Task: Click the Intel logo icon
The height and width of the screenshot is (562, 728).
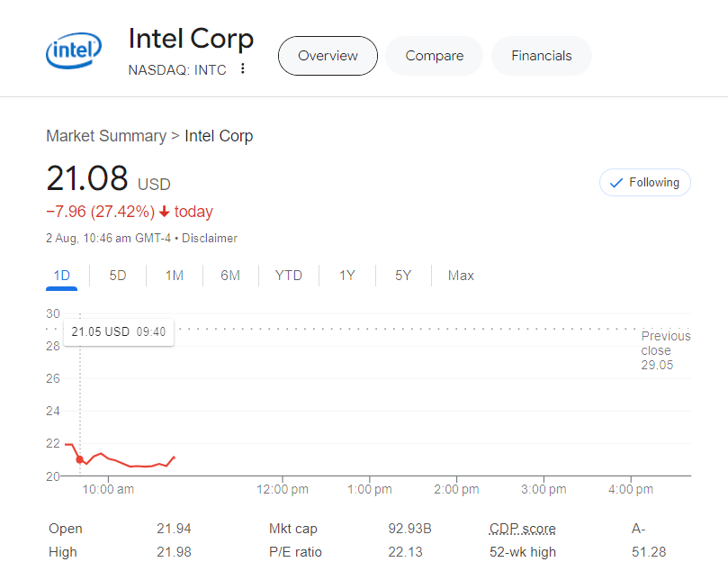Action: [74, 53]
